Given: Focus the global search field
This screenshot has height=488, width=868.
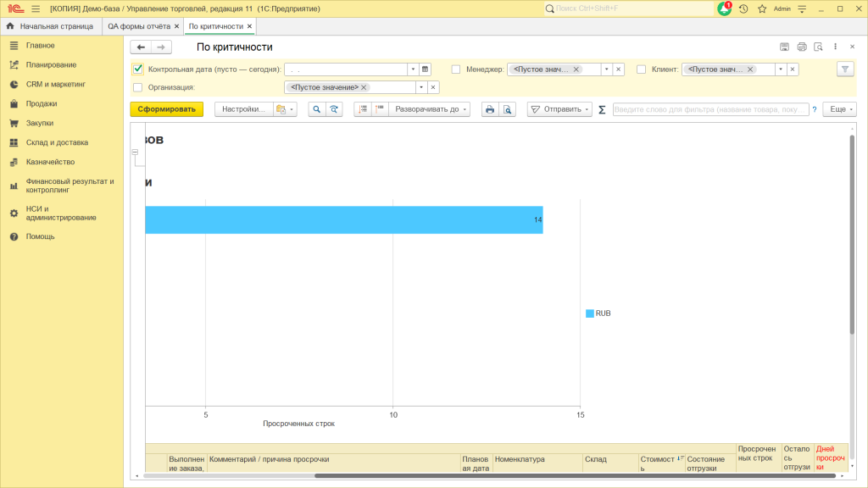Looking at the screenshot, I should pyautogui.click(x=631, y=8).
